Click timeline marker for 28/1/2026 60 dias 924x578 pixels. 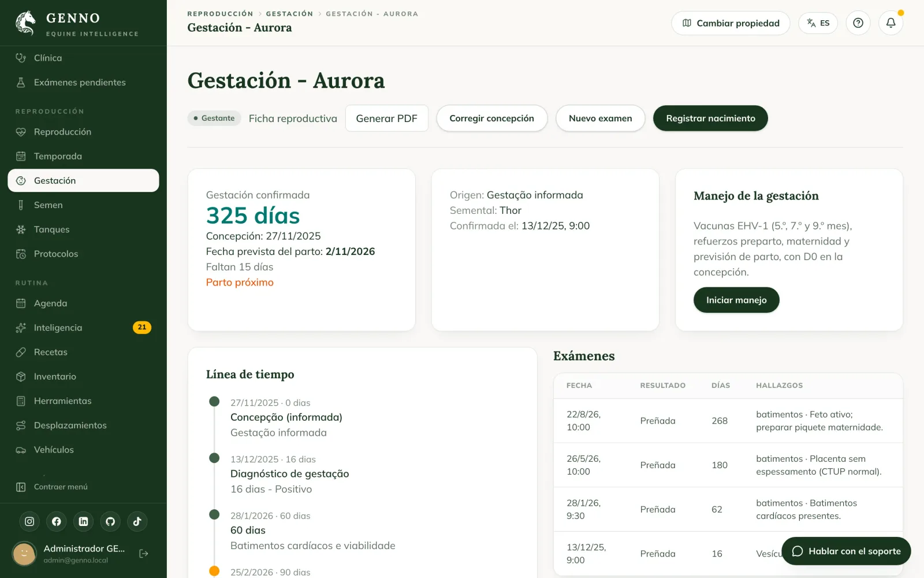click(214, 514)
